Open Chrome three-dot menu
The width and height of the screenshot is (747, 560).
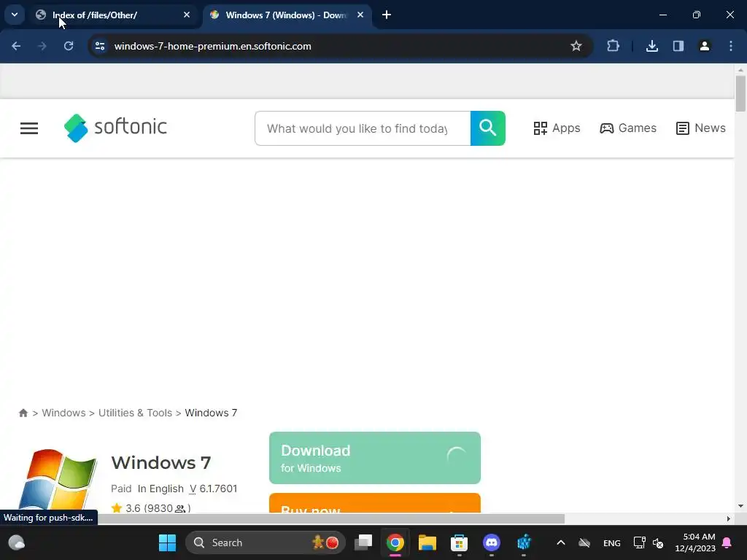pos(731,46)
